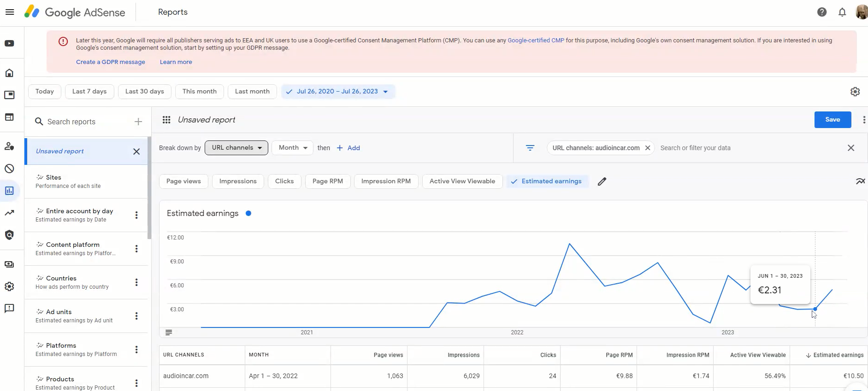The width and height of the screenshot is (868, 391).
Task: Open the hamburger main menu
Action: 10,12
